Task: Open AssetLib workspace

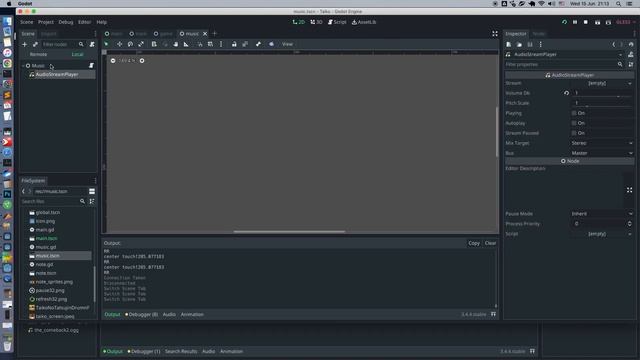Action: [x=364, y=22]
